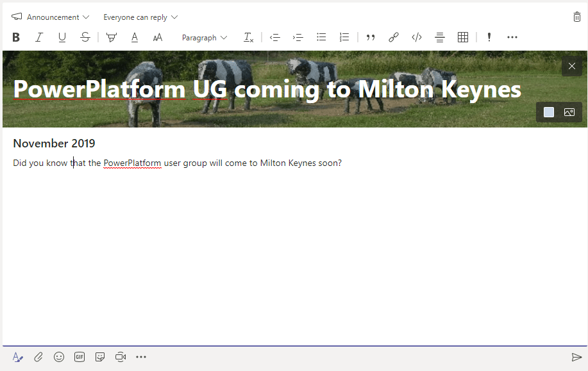Format text as a quote
Screen dimensions: 588x371
tap(371, 37)
